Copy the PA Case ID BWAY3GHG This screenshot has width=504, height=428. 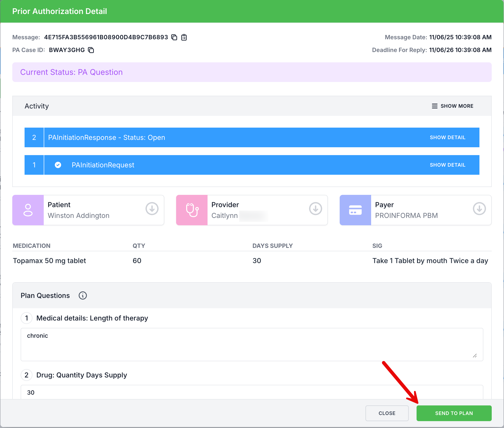[91, 50]
